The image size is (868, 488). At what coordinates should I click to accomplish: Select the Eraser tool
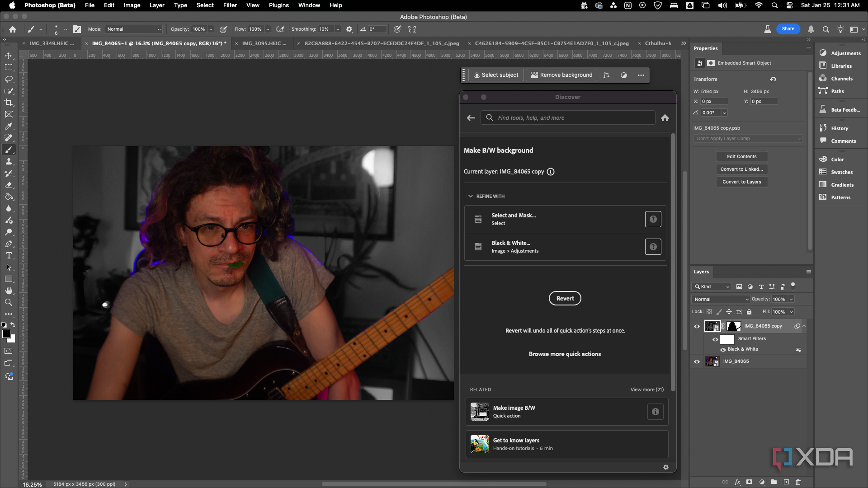coord(9,185)
